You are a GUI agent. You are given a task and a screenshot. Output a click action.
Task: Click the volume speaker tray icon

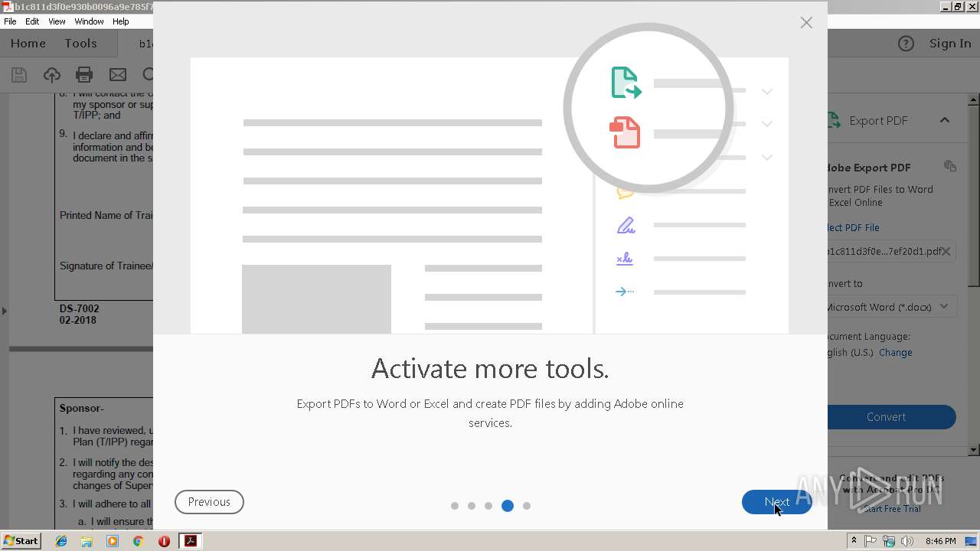pos(907,541)
